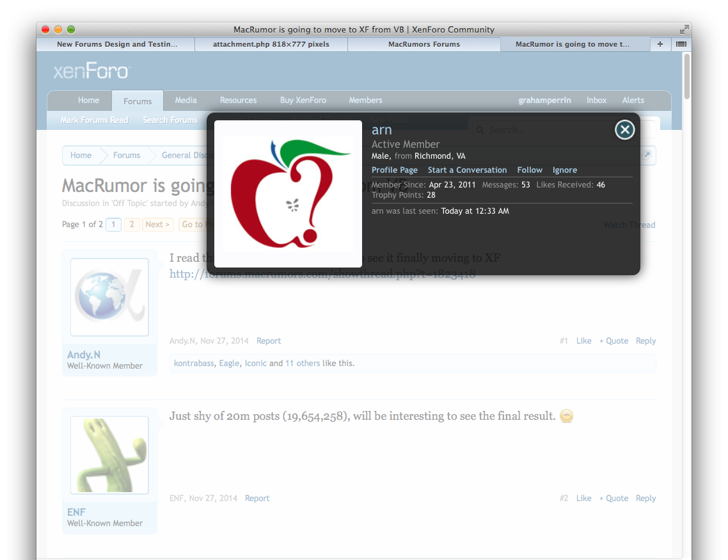Open arn's Profile Page

tap(394, 170)
